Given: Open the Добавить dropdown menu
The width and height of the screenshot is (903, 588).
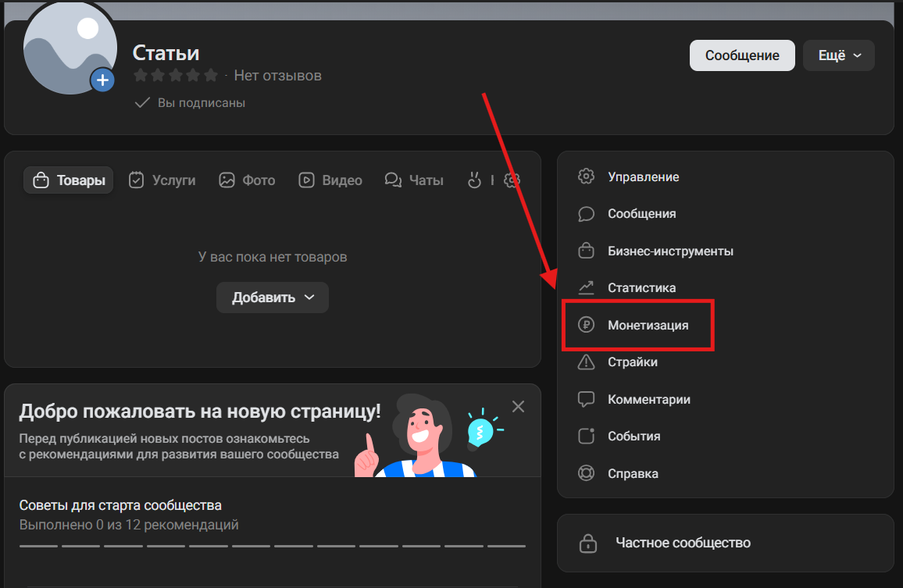Looking at the screenshot, I should coord(272,298).
